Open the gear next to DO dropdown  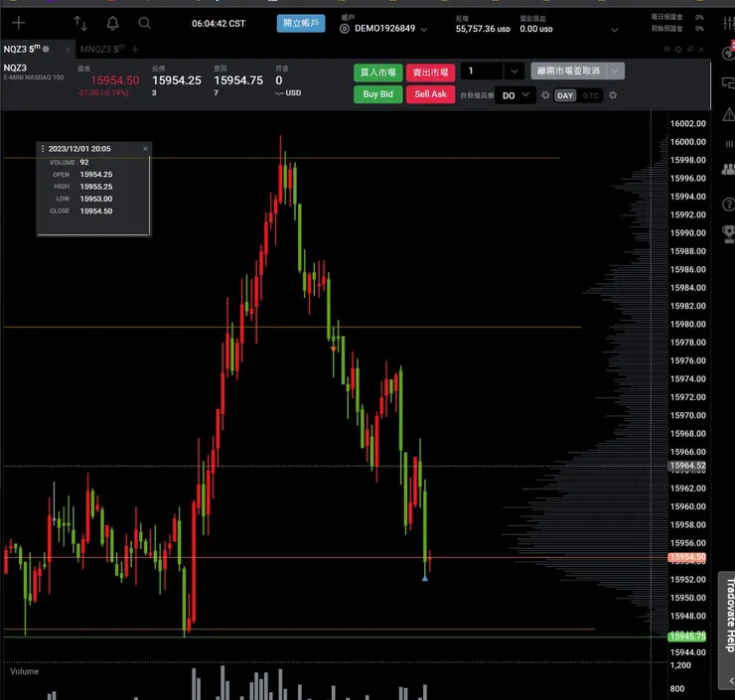click(x=544, y=95)
